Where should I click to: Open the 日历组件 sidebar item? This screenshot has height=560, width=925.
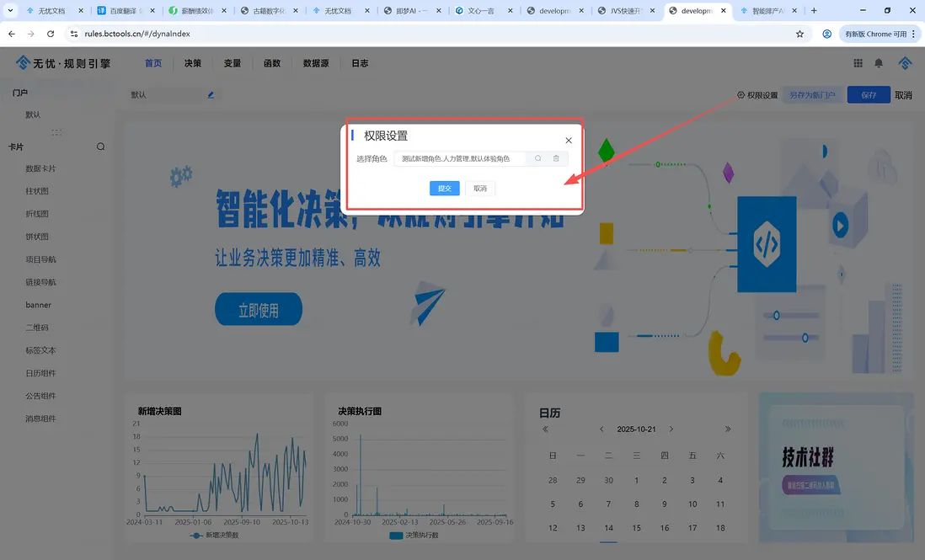click(x=42, y=373)
